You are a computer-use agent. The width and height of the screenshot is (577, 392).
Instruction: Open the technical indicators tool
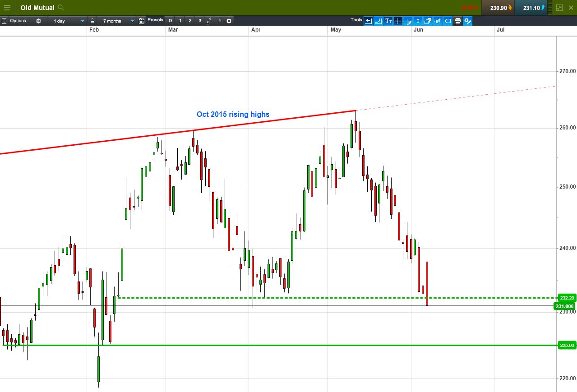[438, 21]
